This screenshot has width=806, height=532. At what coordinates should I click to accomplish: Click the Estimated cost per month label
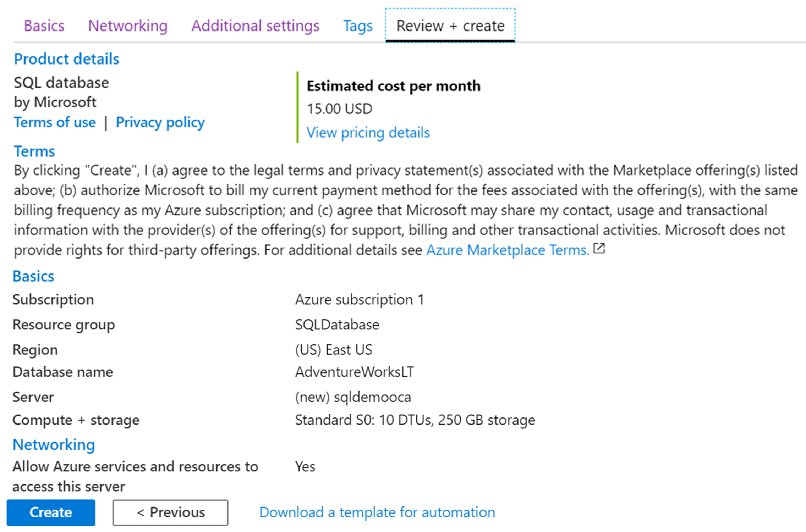coord(394,86)
